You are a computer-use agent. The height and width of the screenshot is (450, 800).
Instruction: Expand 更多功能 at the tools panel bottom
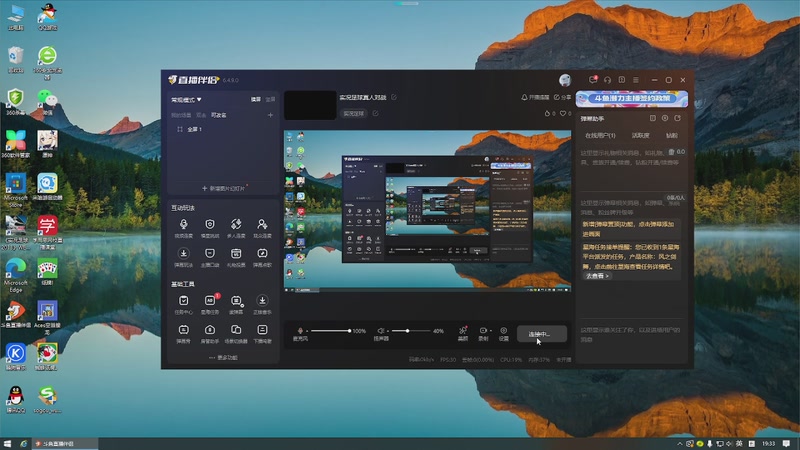(223, 358)
